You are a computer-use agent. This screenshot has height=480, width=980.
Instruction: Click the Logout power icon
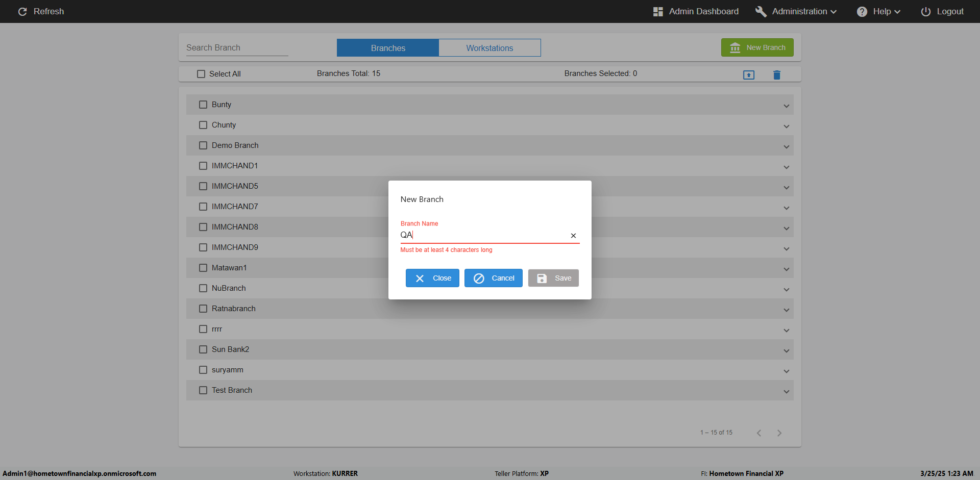pyautogui.click(x=925, y=11)
